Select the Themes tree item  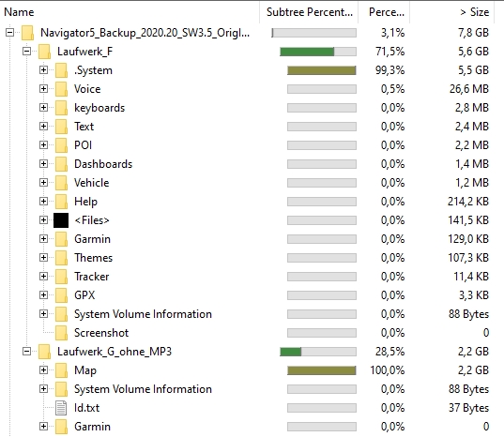click(93, 258)
